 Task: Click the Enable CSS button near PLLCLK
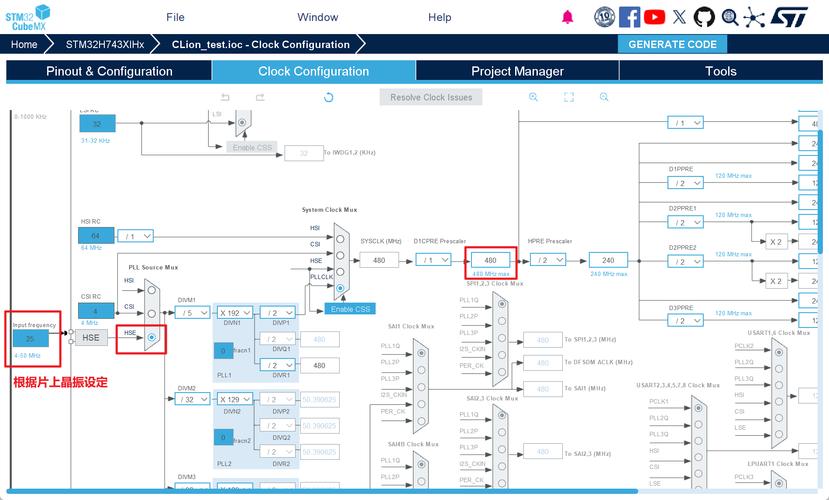coord(350,309)
